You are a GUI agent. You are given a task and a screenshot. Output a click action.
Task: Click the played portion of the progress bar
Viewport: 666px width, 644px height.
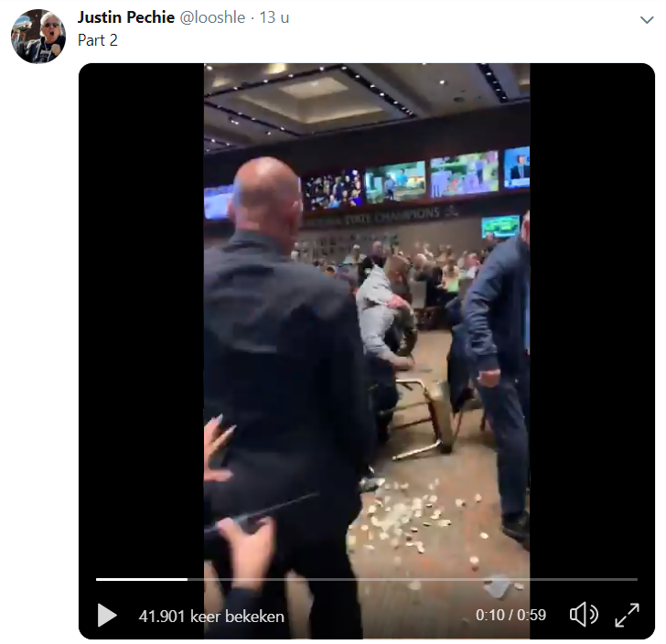142,579
